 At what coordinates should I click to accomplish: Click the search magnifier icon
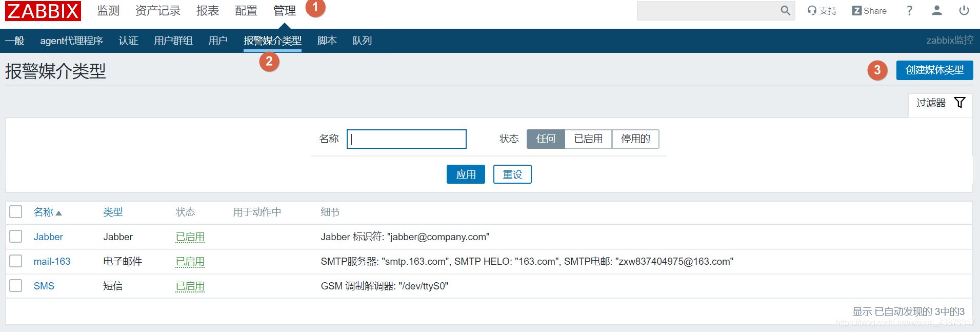785,11
